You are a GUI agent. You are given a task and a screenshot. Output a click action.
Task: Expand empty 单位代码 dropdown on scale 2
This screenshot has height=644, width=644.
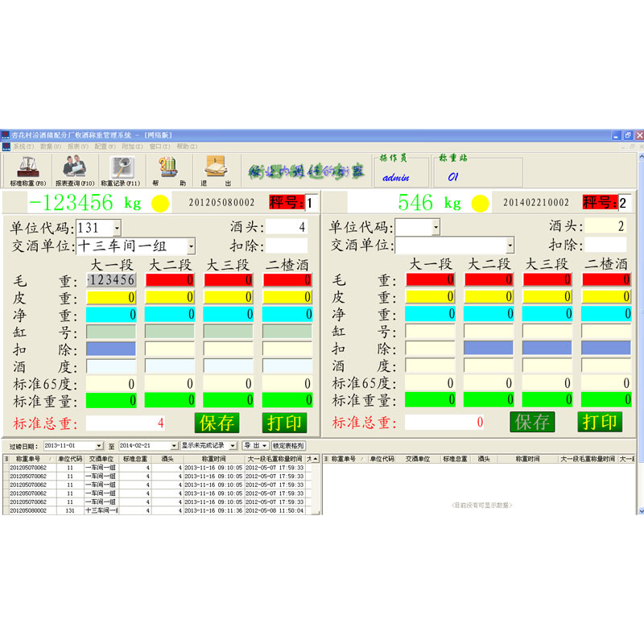[436, 227]
